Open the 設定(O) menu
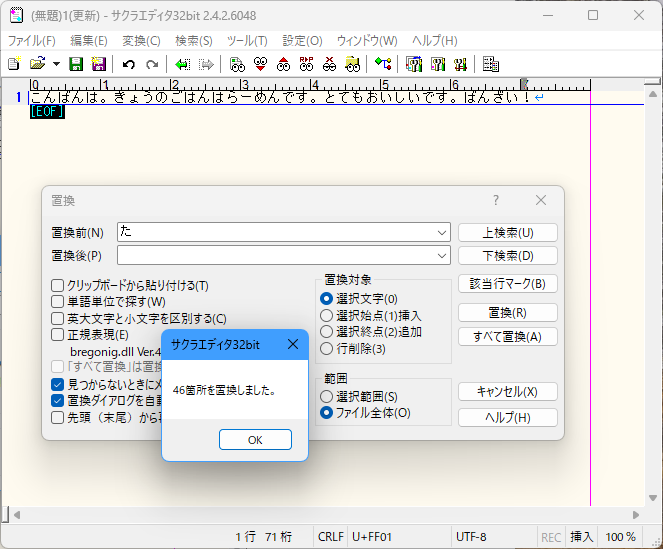 [302, 41]
